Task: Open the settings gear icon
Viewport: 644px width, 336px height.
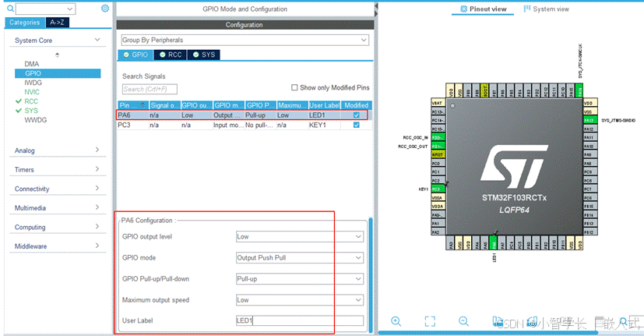Action: coord(105,9)
